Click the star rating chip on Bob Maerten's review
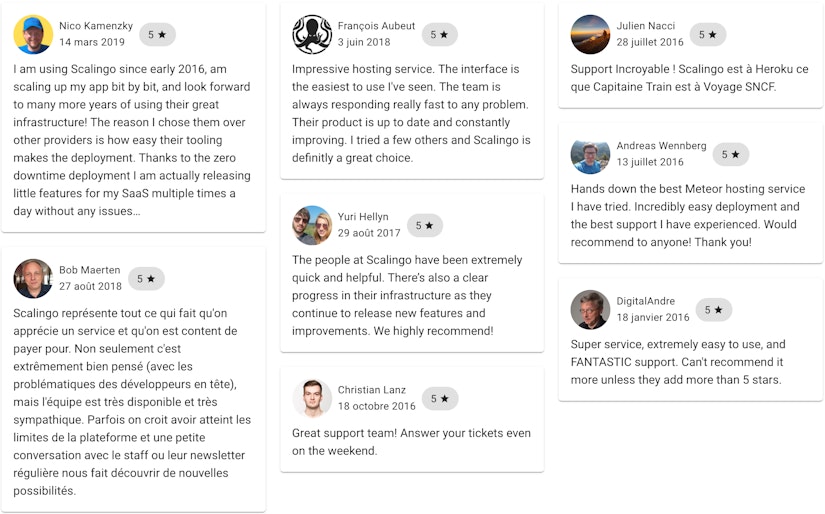825x514 pixels. (x=146, y=279)
